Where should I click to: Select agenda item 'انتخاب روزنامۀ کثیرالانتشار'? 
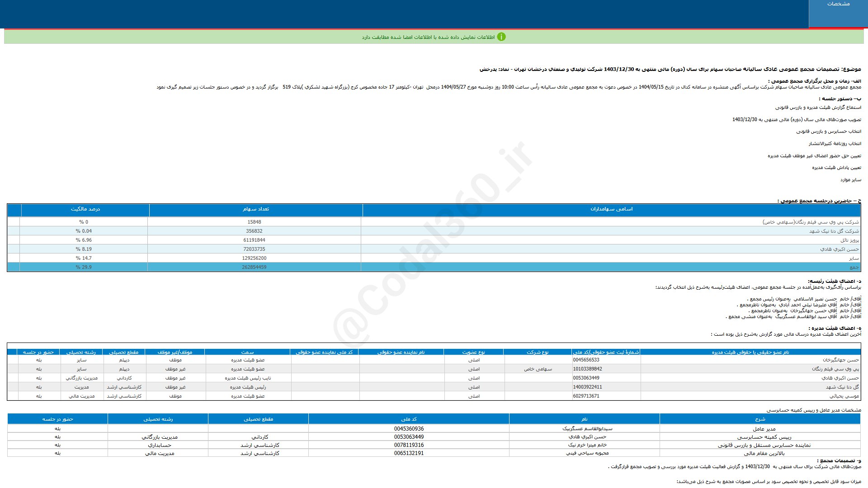tap(835, 144)
